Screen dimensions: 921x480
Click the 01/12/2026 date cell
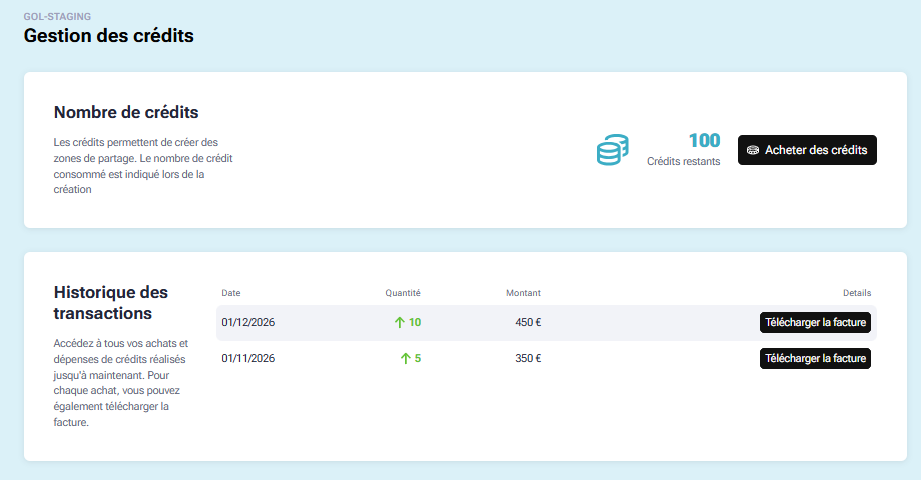[248, 323]
